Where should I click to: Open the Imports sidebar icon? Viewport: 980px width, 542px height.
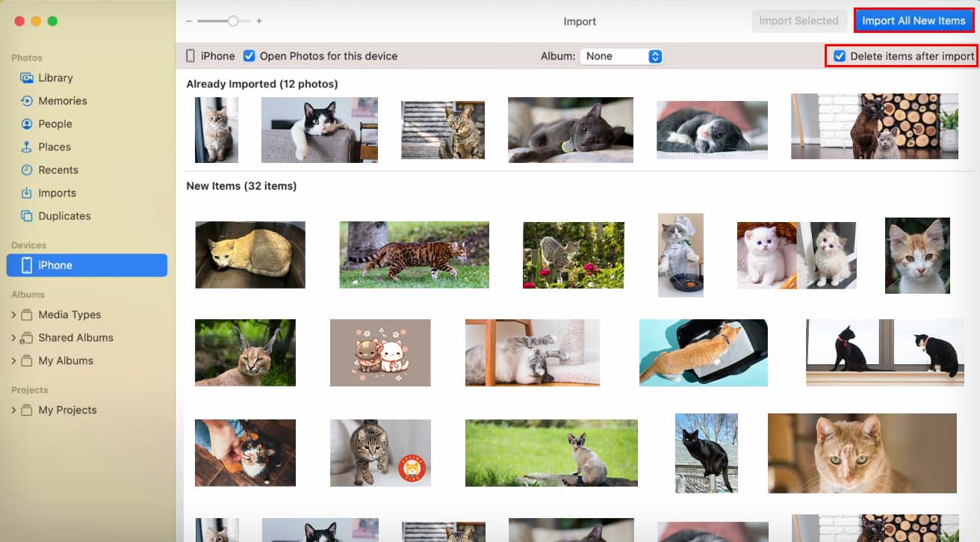pos(27,193)
